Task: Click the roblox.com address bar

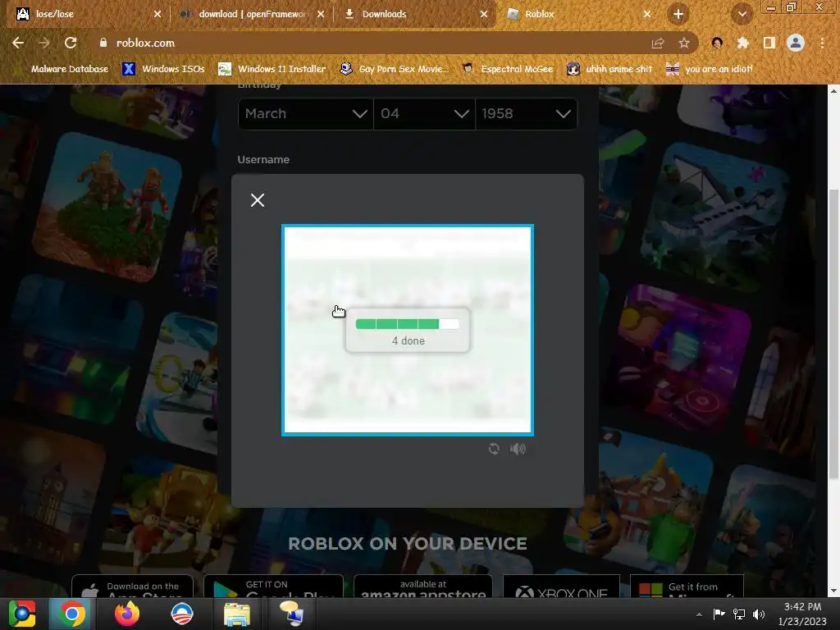Action: pyautogui.click(x=375, y=43)
